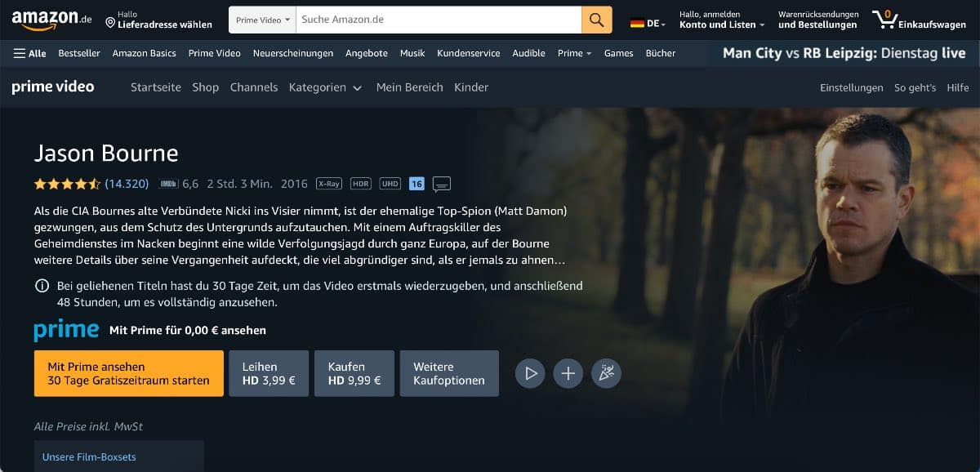980x472 pixels.
Task: Click the orange search magnifier button
Action: pos(597,20)
